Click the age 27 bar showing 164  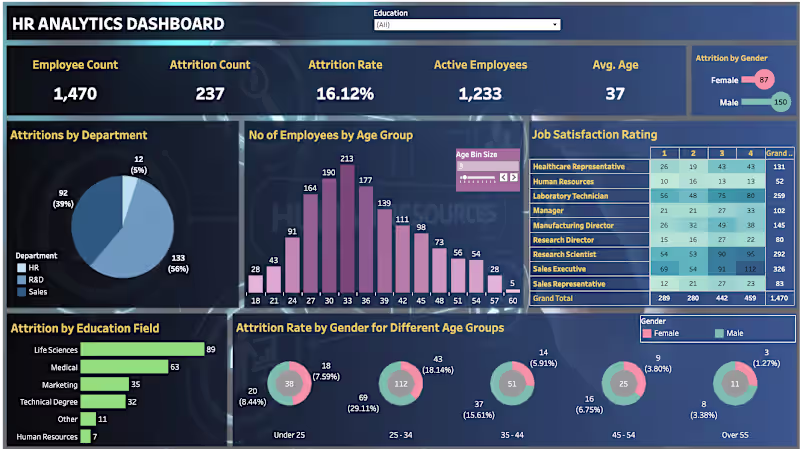pyautogui.click(x=310, y=243)
